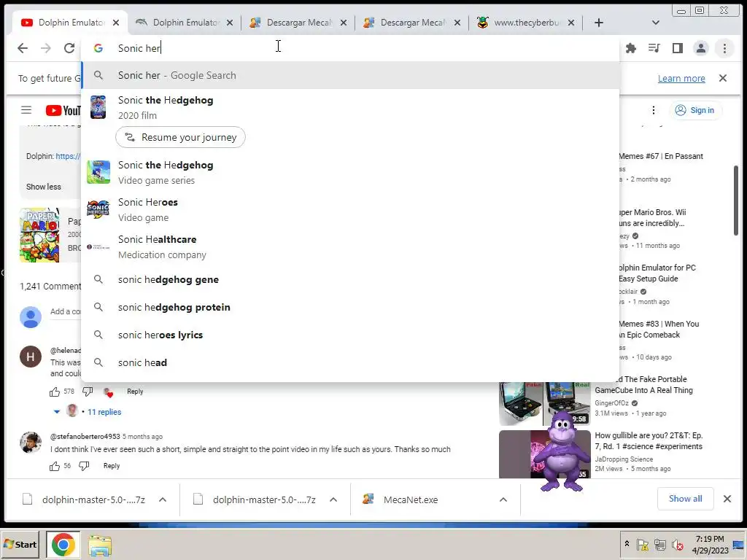
Task: Select the 'sonic head' suggestion
Action: [350, 362]
